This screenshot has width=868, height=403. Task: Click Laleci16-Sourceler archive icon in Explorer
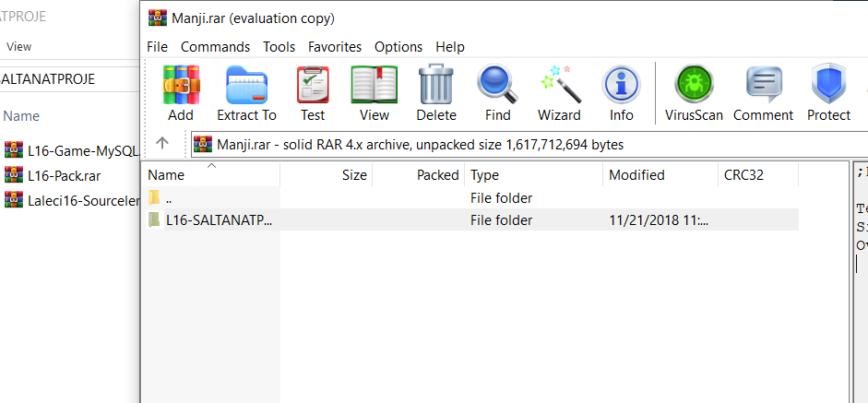tap(13, 200)
